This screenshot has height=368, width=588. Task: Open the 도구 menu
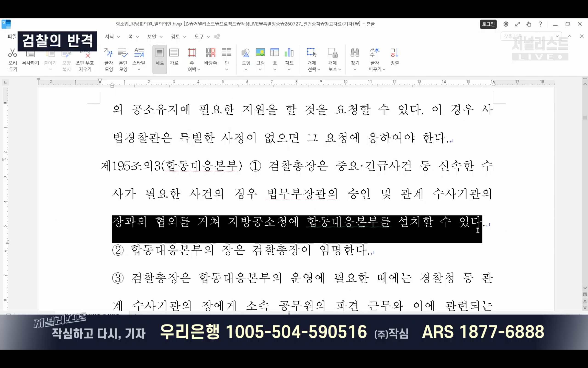click(x=199, y=37)
